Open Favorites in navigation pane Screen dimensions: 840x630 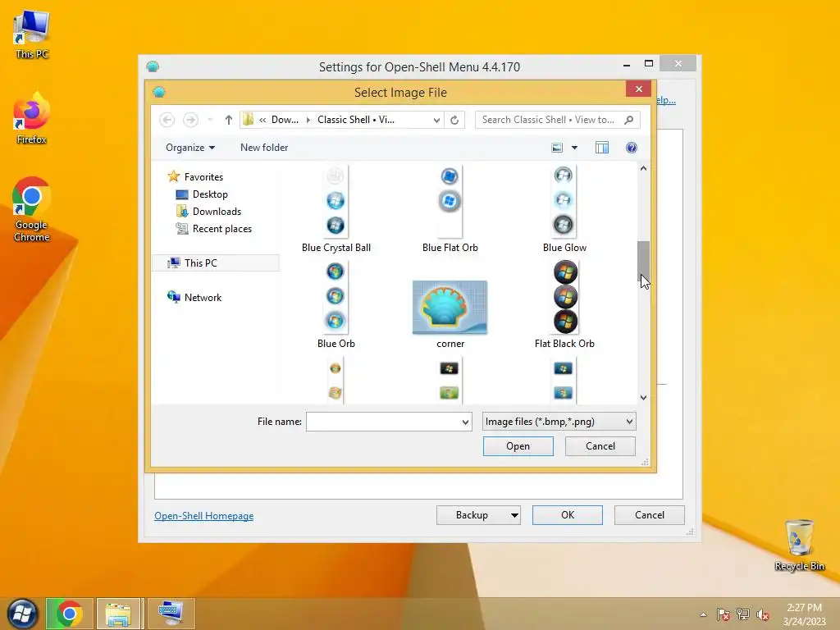click(203, 177)
